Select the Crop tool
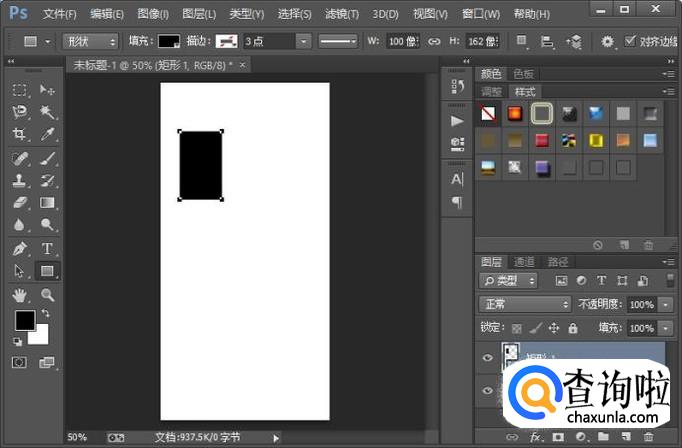 click(19, 134)
